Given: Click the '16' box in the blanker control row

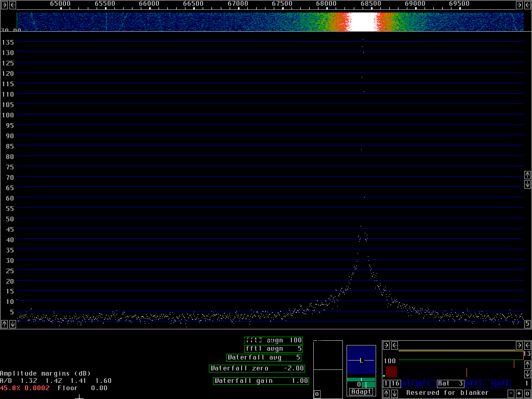Looking at the screenshot, I should tap(395, 384).
